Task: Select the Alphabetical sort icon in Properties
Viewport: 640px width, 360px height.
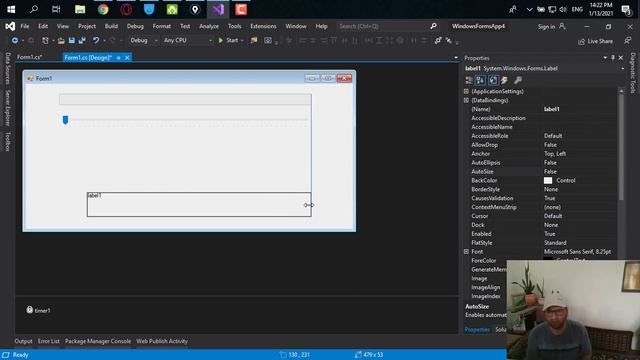Action: [480, 80]
